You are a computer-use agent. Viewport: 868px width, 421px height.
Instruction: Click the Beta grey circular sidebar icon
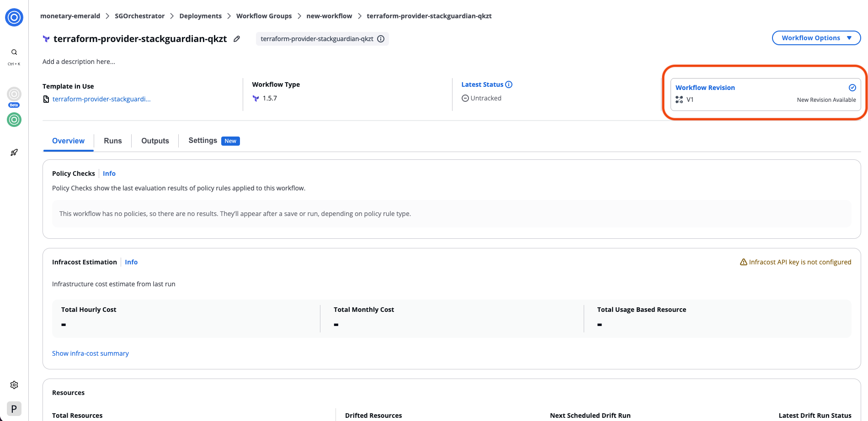tap(14, 95)
